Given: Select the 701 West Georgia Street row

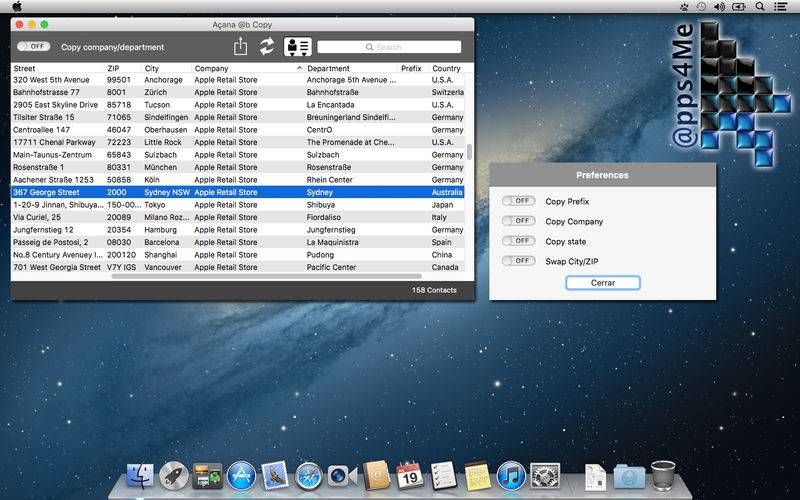Looking at the screenshot, I should [238, 267].
